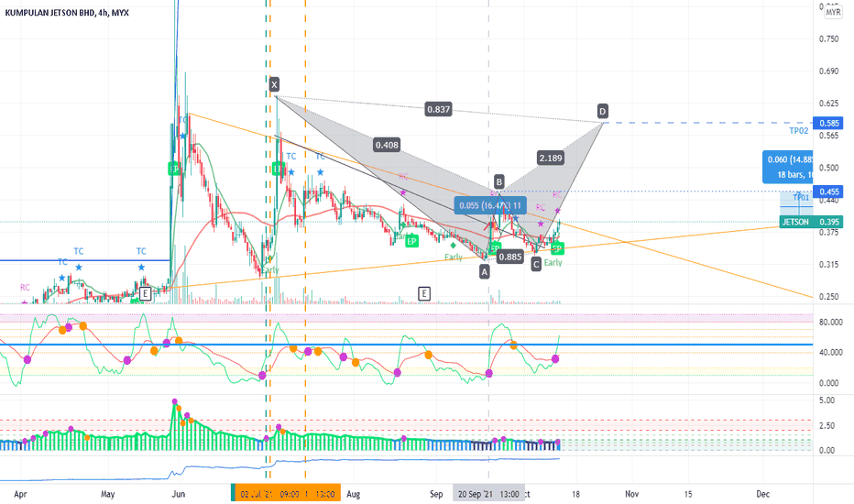Click the C point label on pattern
The image size is (854, 504).
pos(536,264)
